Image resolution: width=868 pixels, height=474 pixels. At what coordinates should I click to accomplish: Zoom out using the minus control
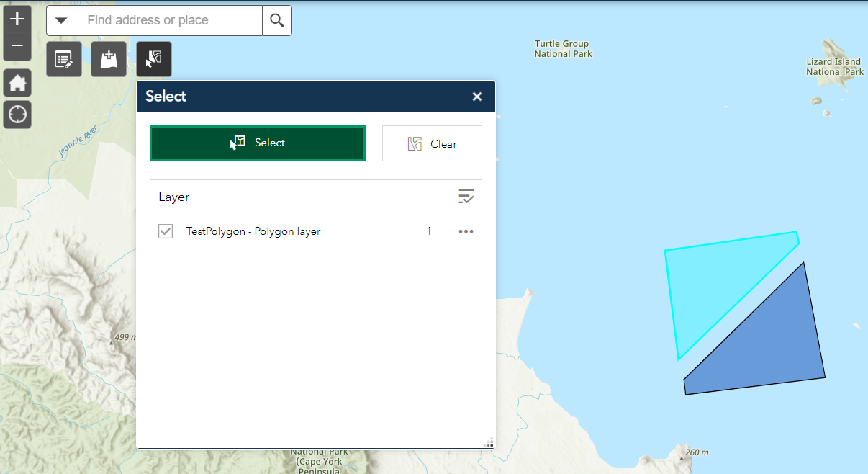(17, 45)
